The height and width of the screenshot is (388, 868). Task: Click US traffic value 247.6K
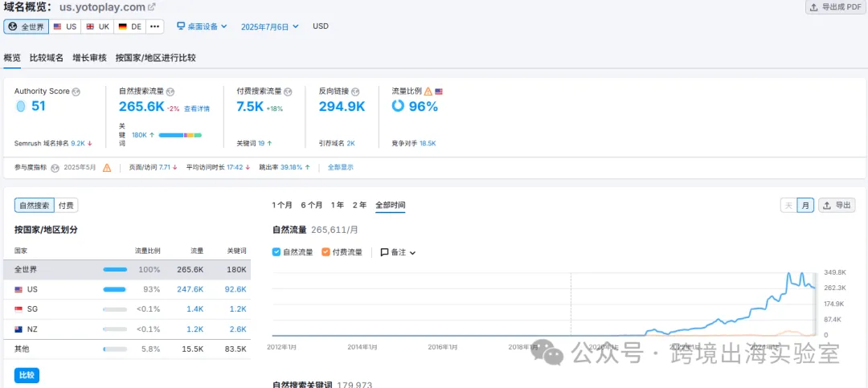point(190,289)
